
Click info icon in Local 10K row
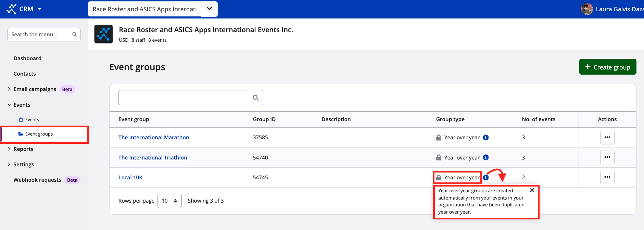coord(485,178)
